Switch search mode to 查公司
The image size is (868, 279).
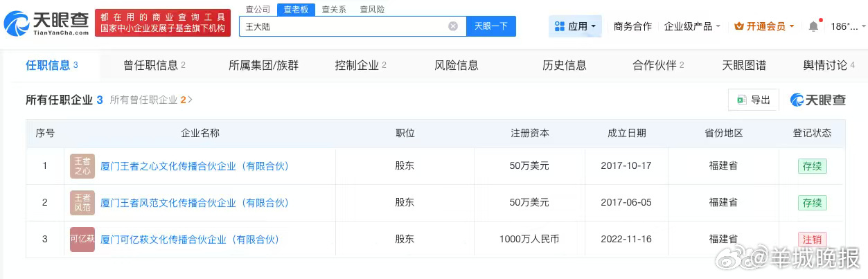[258, 10]
